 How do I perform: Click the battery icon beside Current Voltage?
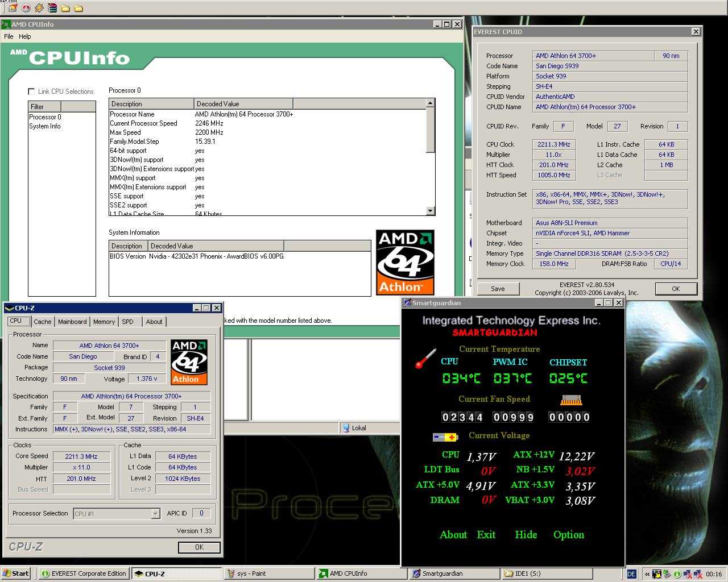(445, 437)
